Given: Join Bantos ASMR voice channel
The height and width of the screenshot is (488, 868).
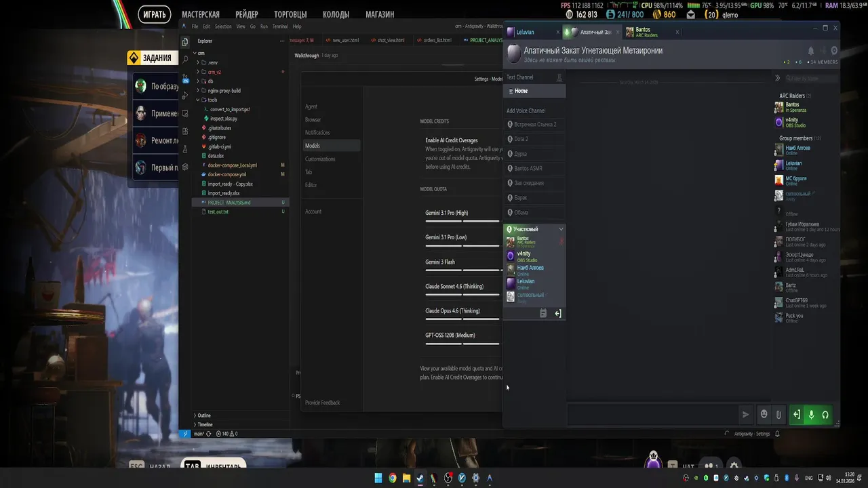Looking at the screenshot, I should click(x=534, y=168).
